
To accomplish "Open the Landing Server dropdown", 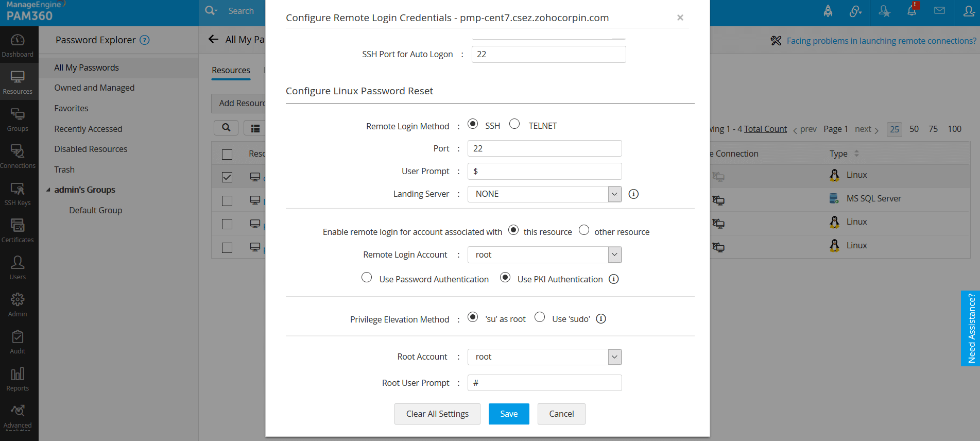I will tap(614, 194).
